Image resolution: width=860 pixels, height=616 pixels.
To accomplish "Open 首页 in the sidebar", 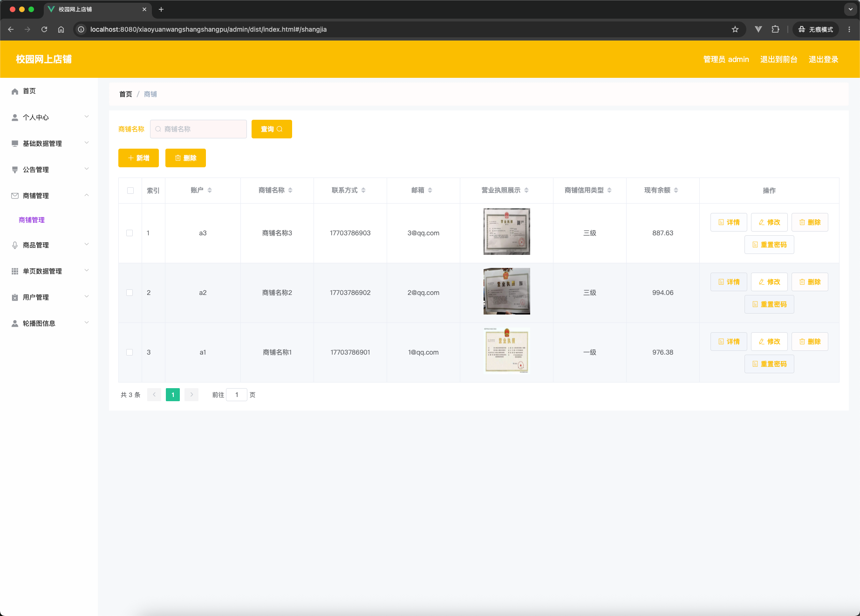I will (49, 91).
